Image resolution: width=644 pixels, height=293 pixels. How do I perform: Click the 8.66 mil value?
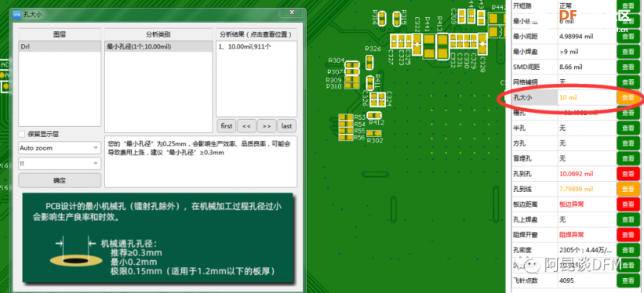[571, 67]
